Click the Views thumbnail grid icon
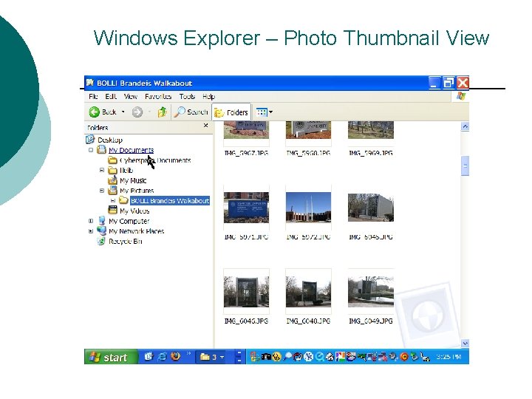 pos(262,112)
